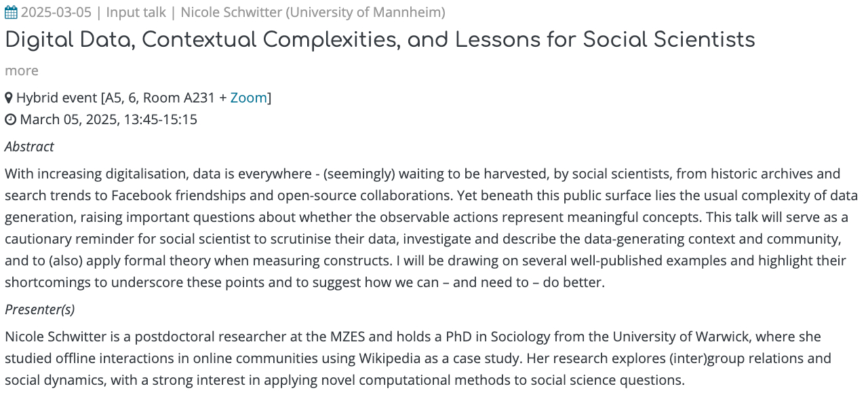Click the 'Hybrid event' location text

click(x=57, y=98)
